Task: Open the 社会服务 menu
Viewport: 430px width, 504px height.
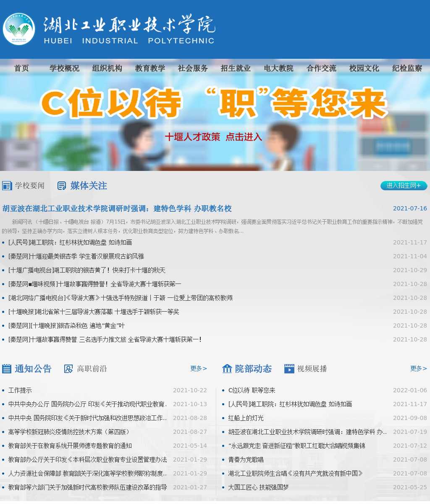Action: (193, 68)
